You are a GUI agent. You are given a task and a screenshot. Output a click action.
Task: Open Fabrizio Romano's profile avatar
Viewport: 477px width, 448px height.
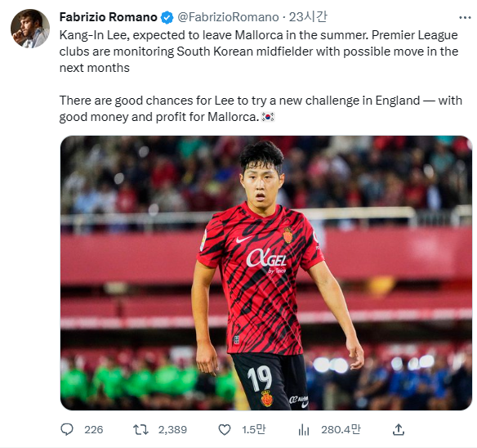29,29
